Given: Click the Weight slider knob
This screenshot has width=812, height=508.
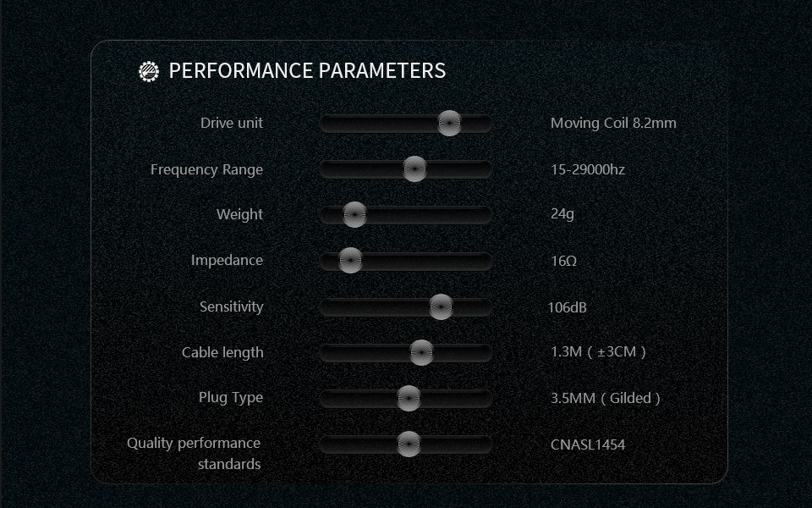Looking at the screenshot, I should click(x=354, y=215).
